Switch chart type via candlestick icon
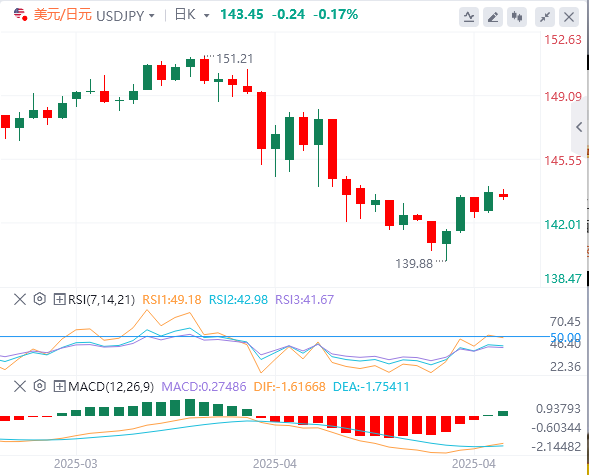The width and height of the screenshot is (589, 475). click(517, 17)
